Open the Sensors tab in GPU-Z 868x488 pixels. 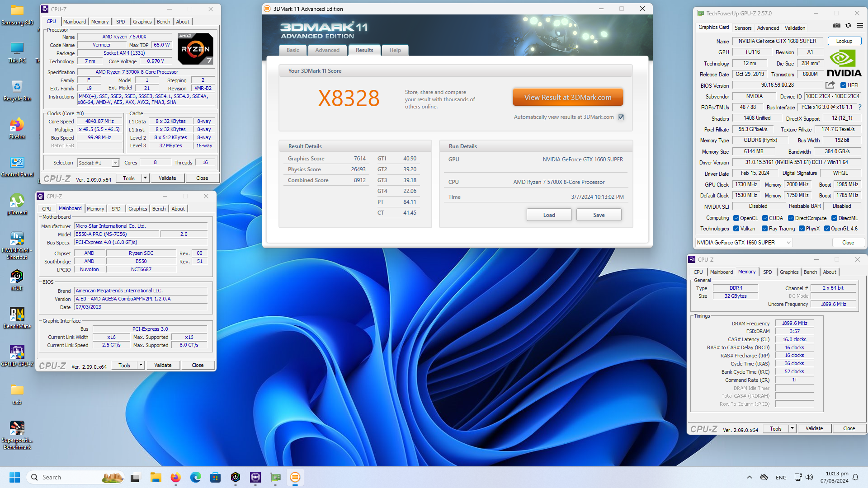(743, 28)
